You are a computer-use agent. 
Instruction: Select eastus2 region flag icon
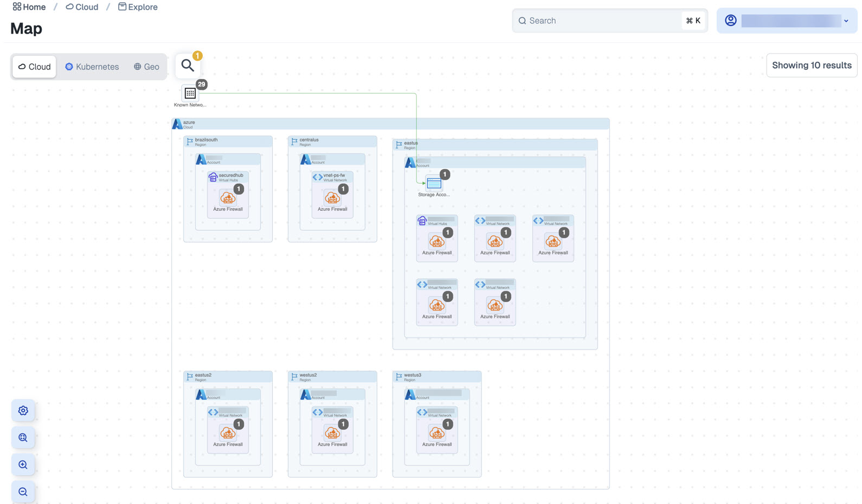point(189,377)
